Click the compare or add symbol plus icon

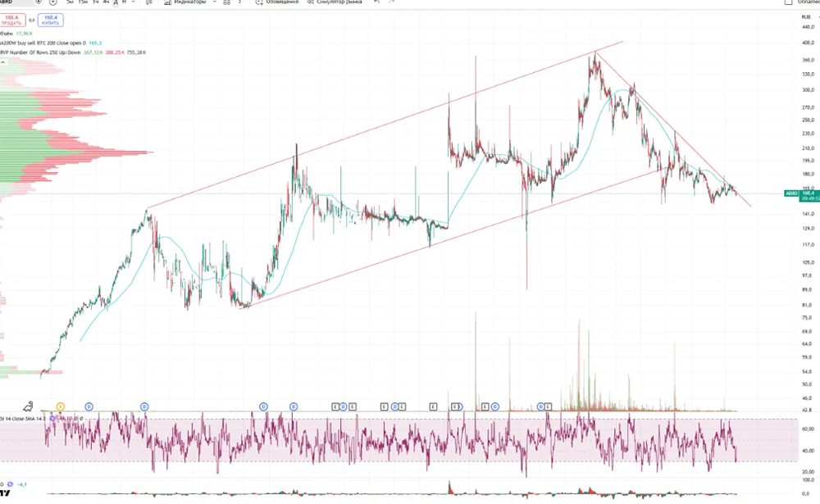pos(52,2)
